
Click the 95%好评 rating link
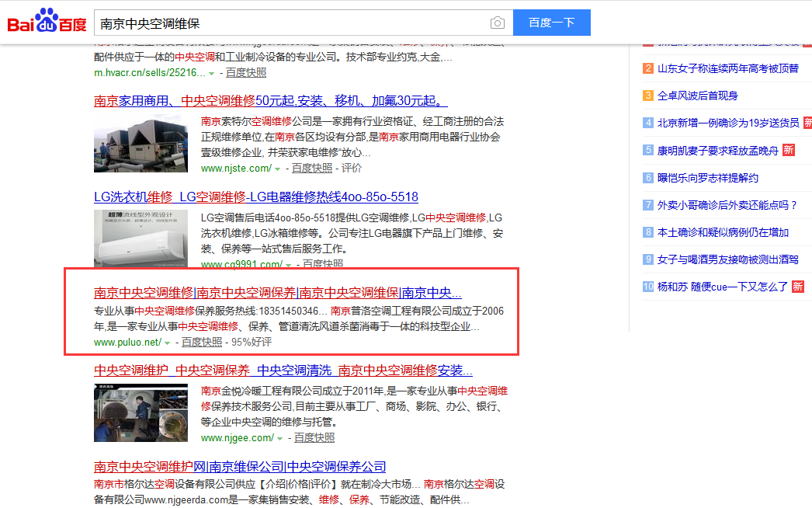(252, 342)
